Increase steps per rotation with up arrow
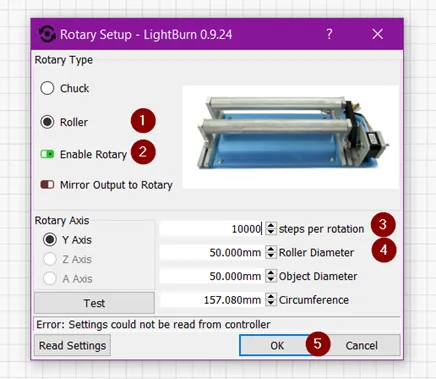Screen dimensions: 436x379 coord(271,225)
